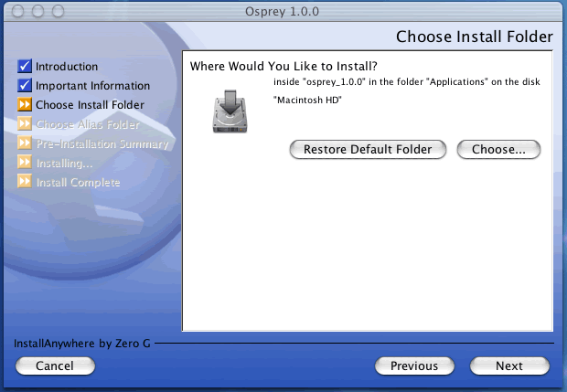
Task: Click the install path description text
Action: [407, 82]
